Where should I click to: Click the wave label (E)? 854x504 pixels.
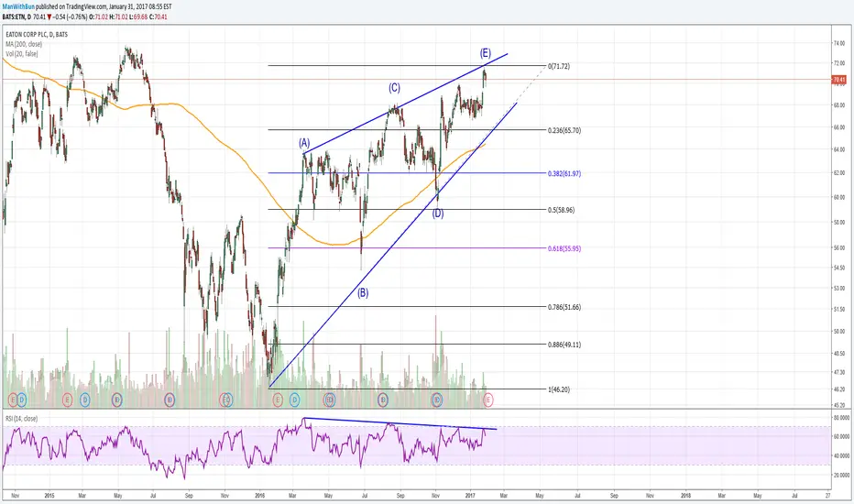click(486, 53)
